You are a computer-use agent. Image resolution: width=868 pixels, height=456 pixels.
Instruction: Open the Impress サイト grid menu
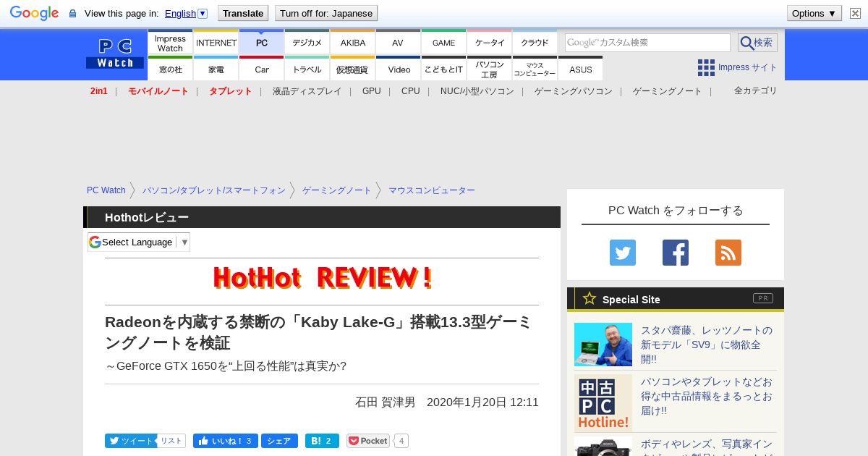tap(738, 67)
